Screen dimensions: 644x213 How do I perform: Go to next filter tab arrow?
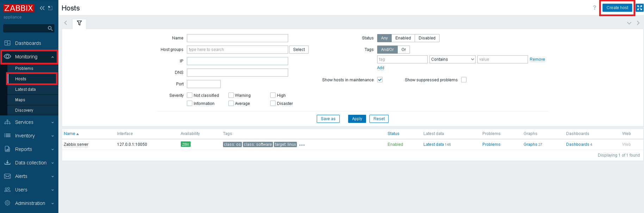(638, 23)
